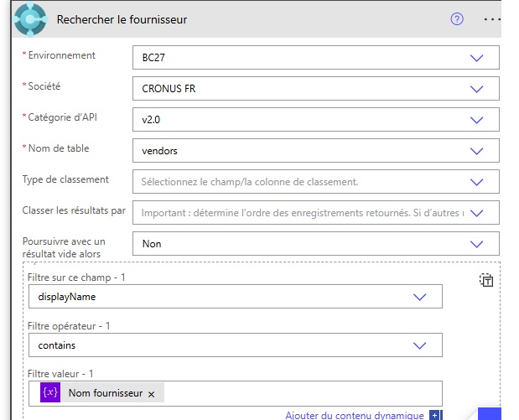Open the Classer les résultats par dropdown
This screenshot has width=519, height=420.
click(477, 212)
